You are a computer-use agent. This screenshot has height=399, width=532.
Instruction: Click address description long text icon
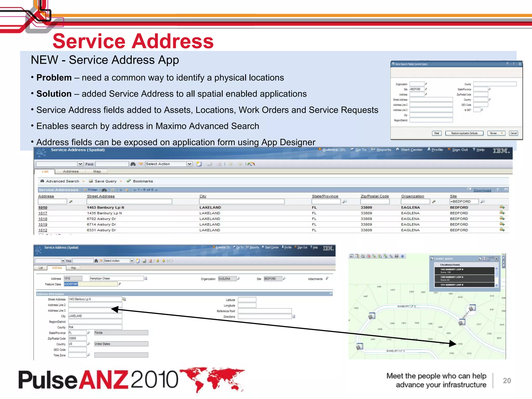pos(146,278)
